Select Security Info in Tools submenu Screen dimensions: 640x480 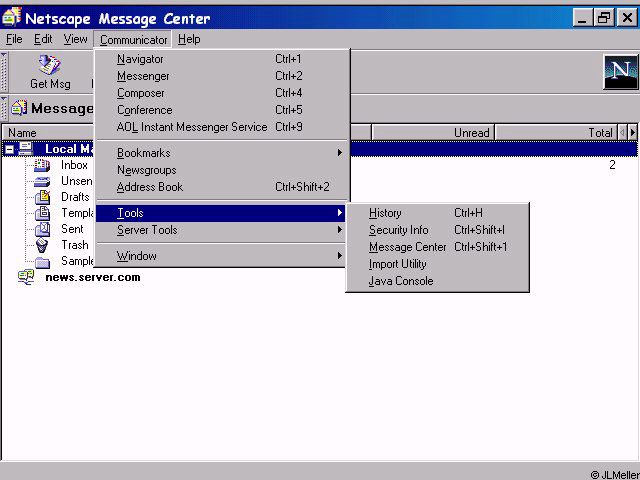438,230
